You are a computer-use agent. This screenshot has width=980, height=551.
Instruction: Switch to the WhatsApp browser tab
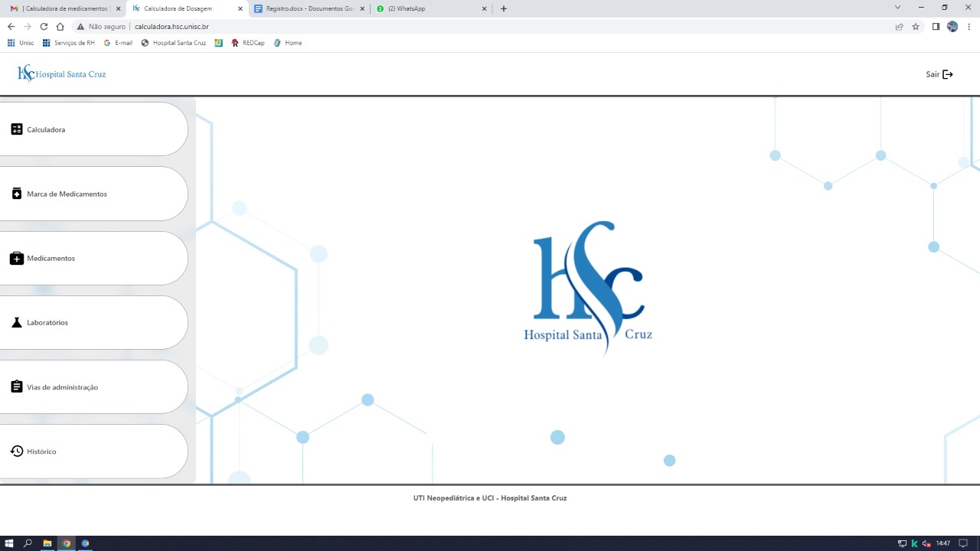[x=432, y=8]
